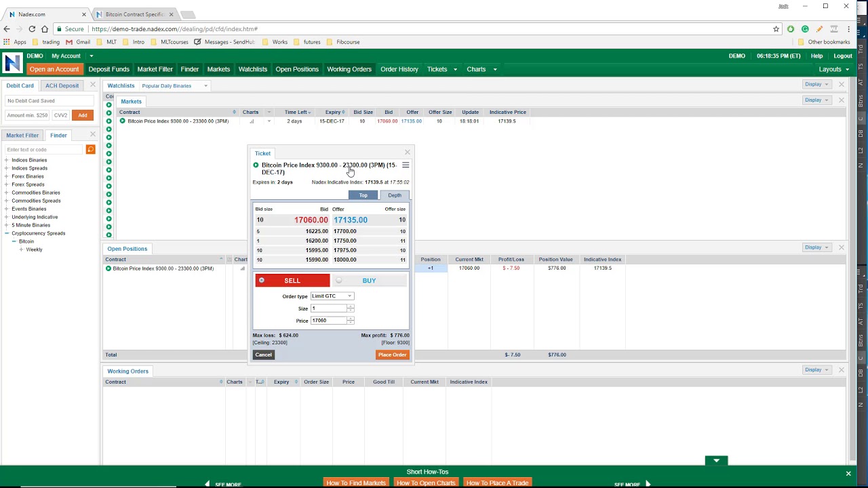Click green play icon beside Bitcoin in Markets
Image resolution: width=868 pixels, height=488 pixels.
122,121
